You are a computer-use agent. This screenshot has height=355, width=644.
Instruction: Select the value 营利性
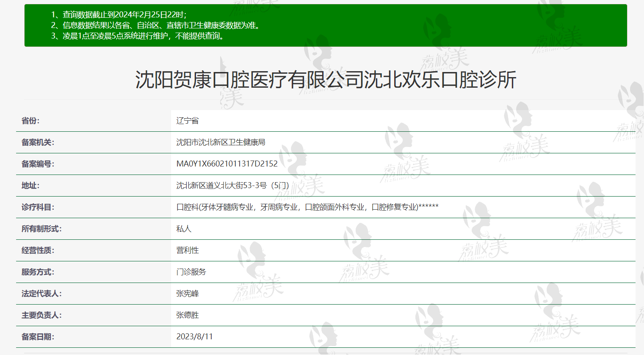point(188,250)
